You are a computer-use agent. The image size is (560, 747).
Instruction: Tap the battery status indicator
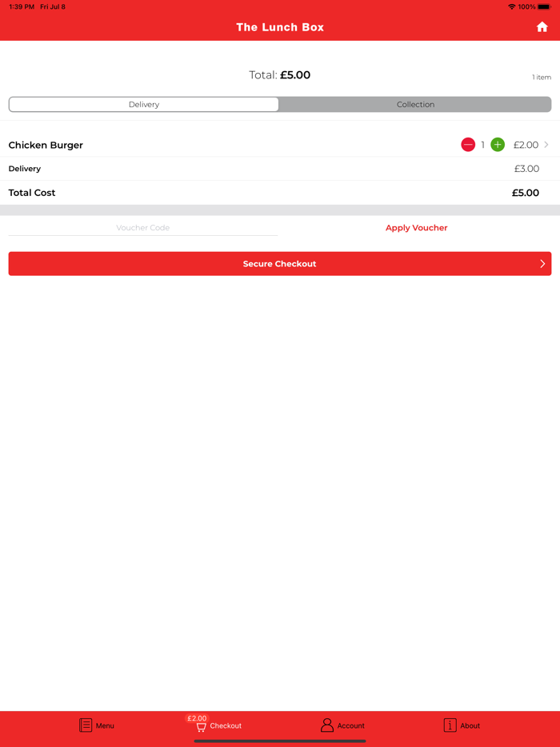544,6
